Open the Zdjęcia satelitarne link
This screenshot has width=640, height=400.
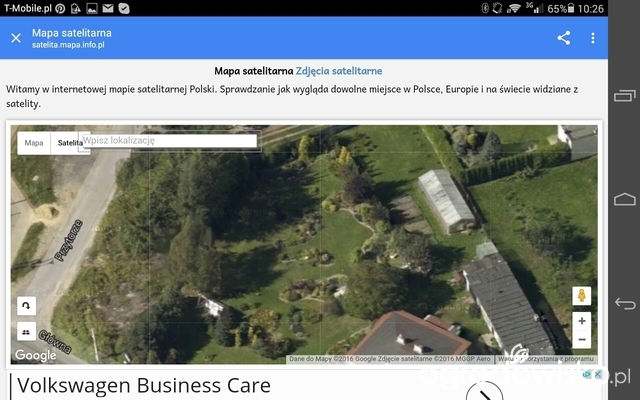pos(339,71)
